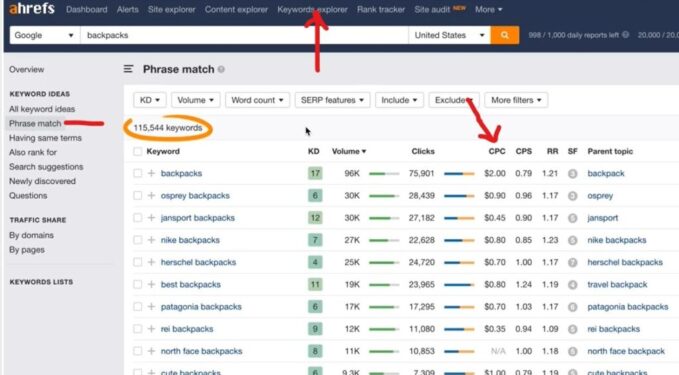Tick the checkbox for osprey backpacks
Screen dimensions: 679x375
[137, 196]
